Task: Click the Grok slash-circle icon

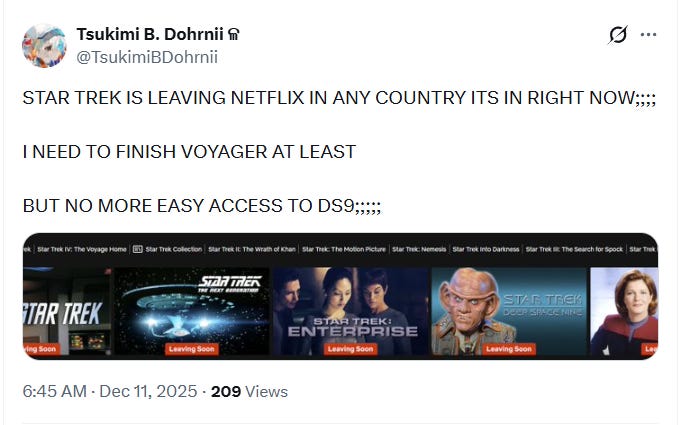Action: 618,35
